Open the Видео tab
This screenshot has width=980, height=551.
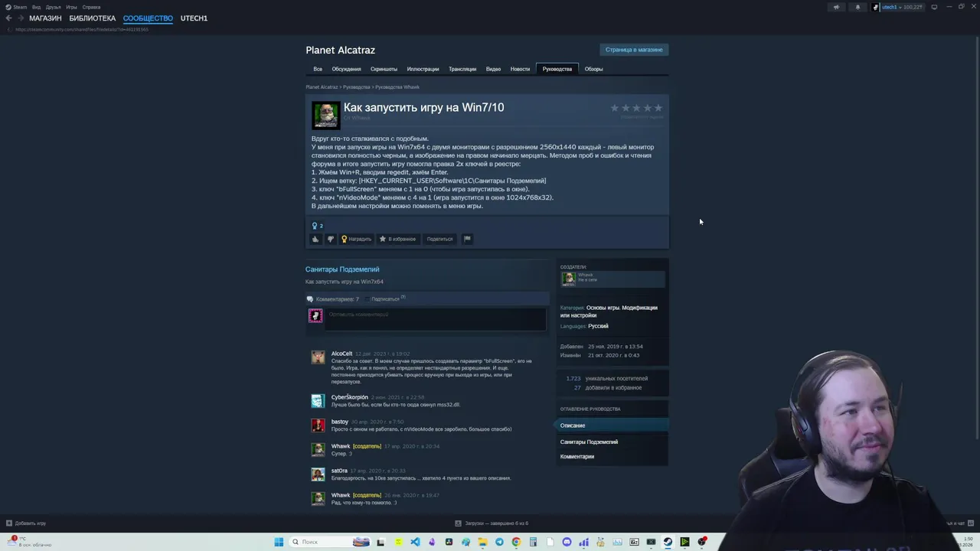click(x=493, y=69)
